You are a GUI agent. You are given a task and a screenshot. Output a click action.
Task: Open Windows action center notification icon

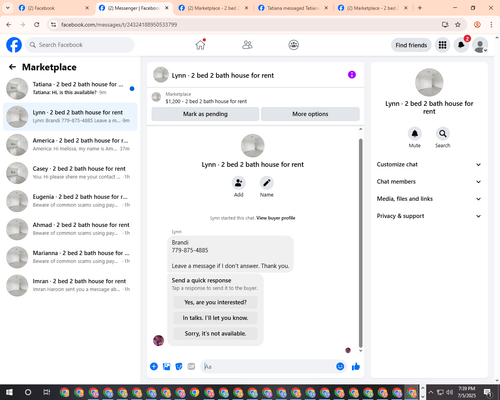pyautogui.click(x=488, y=392)
